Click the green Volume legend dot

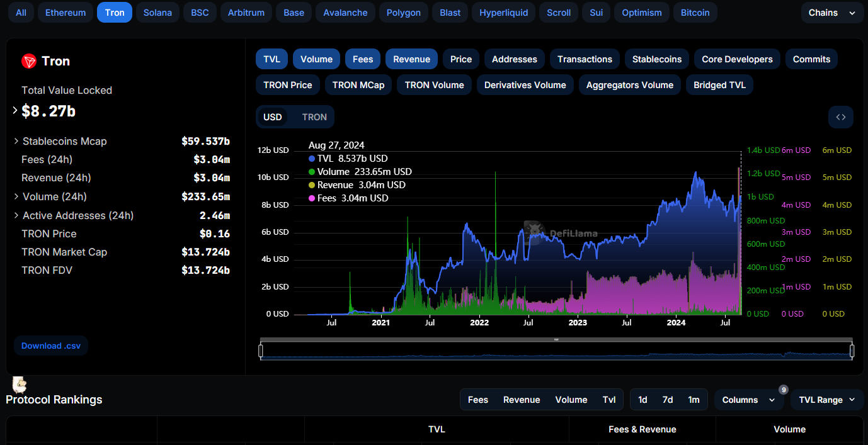[x=312, y=172]
